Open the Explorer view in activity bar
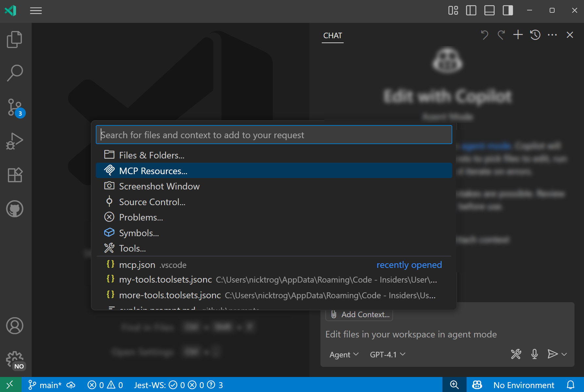584x392 pixels. pos(15,40)
